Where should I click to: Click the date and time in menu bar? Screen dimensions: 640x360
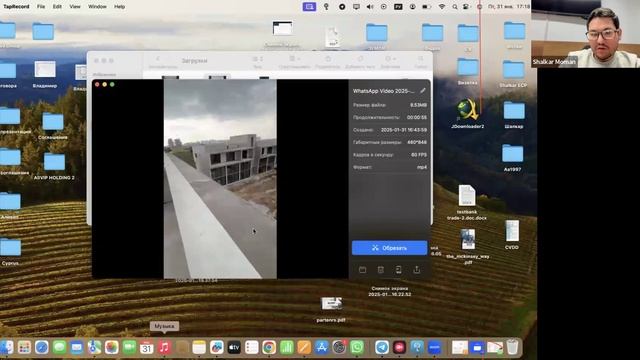point(509,7)
